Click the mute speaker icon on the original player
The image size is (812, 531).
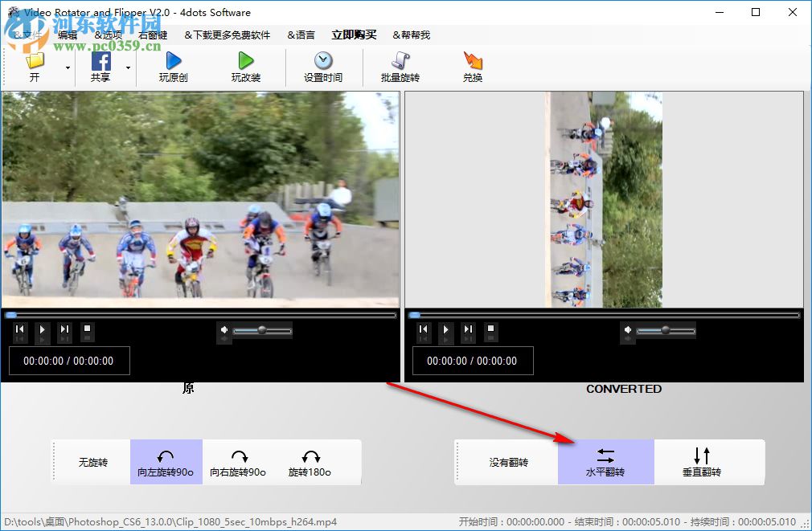(x=225, y=330)
